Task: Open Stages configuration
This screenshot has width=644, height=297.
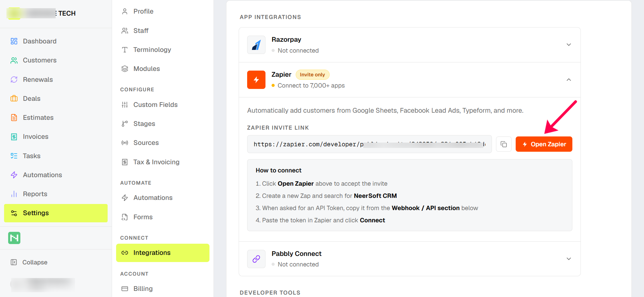Action: point(163,124)
